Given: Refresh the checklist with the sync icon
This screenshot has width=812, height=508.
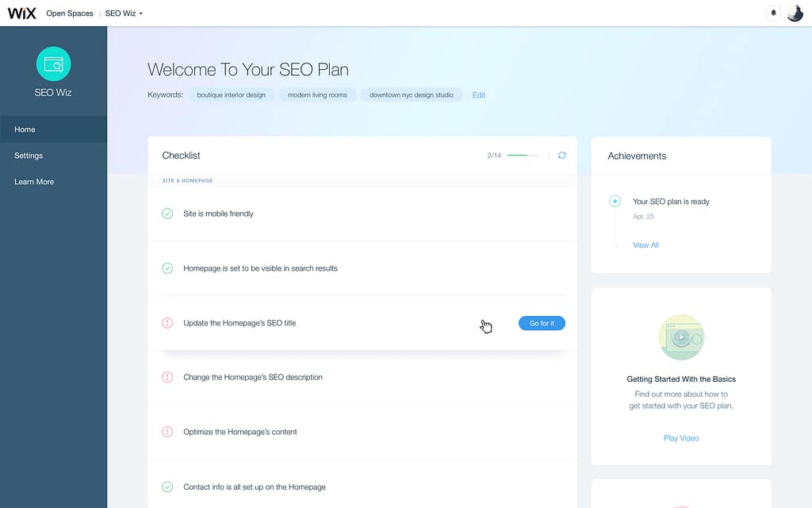Looking at the screenshot, I should tap(562, 156).
